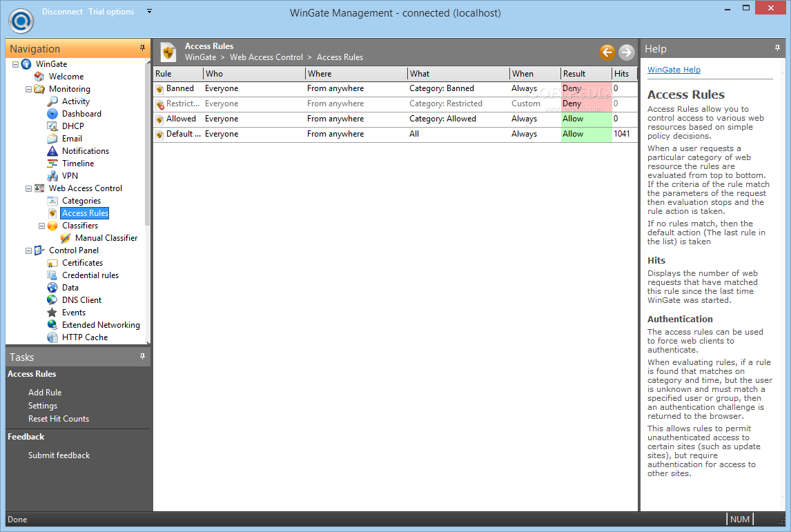Click the Dashboard icon in navigation
Viewport: 791px width, 532px height.
point(52,114)
